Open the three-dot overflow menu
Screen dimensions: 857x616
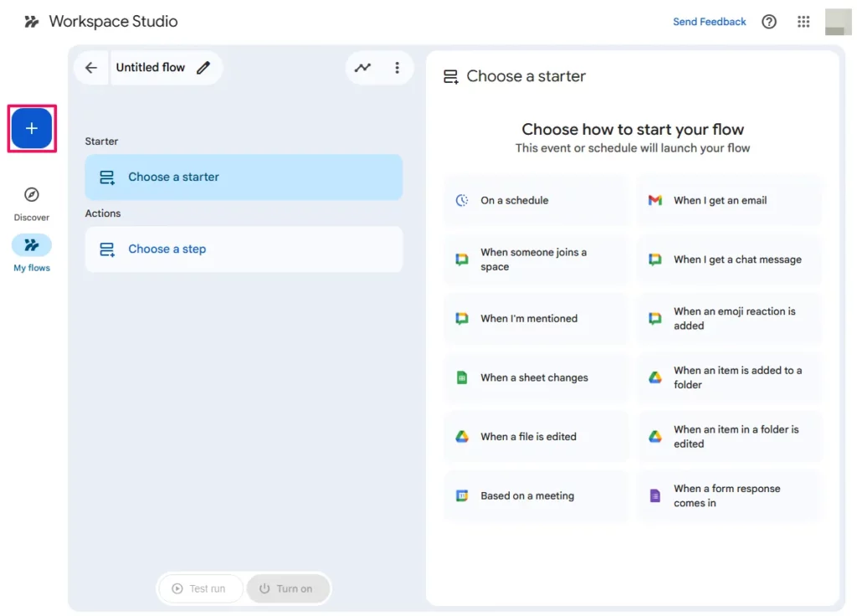tap(398, 67)
